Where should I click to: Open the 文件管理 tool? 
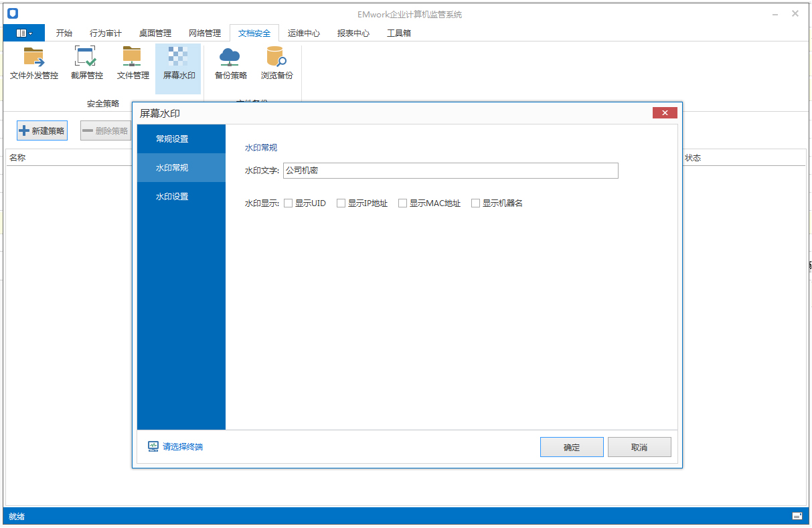click(x=133, y=64)
